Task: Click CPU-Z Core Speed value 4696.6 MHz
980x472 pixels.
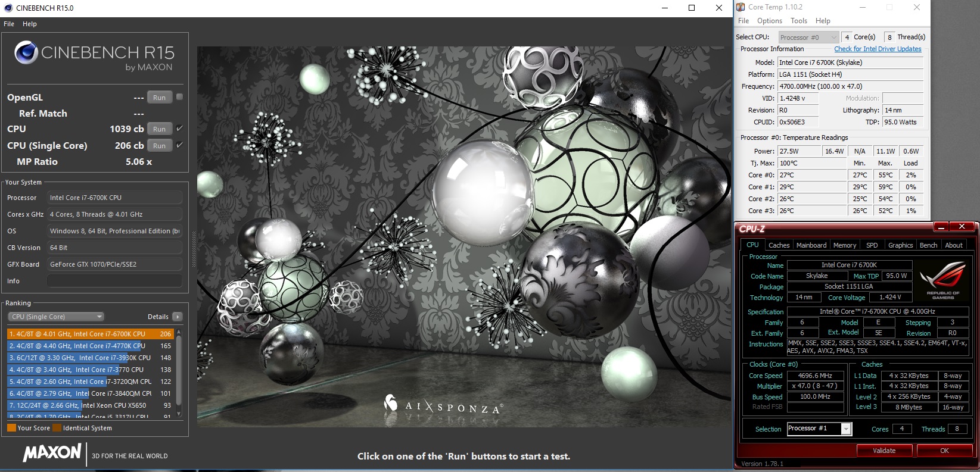Action: [816, 376]
